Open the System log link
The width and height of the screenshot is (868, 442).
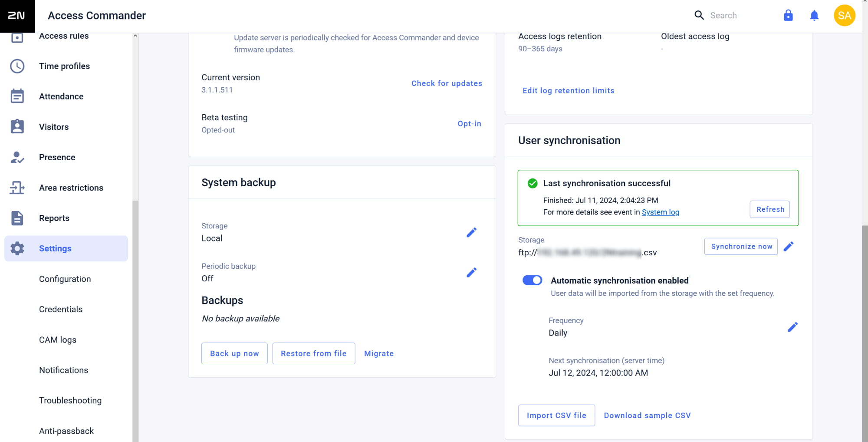coord(661,212)
